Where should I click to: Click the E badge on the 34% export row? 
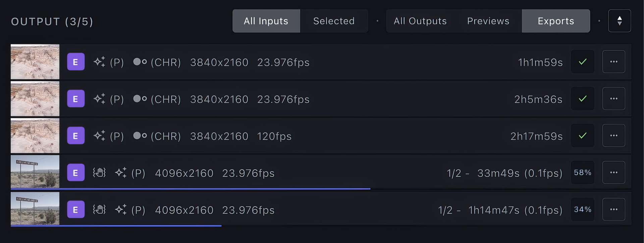pyautogui.click(x=75, y=209)
